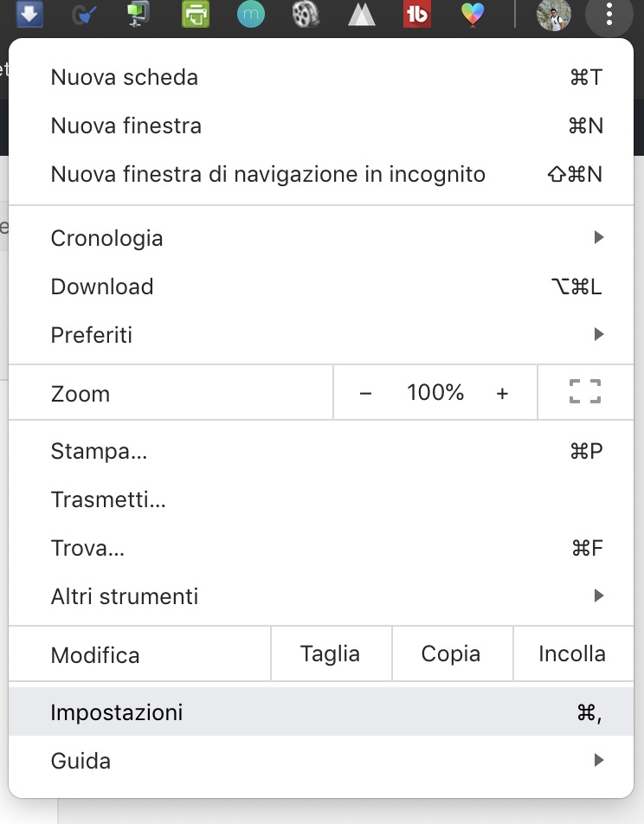Screen dimensions: 644x824
Task: Increase zoom with the plus button
Action: (x=502, y=394)
